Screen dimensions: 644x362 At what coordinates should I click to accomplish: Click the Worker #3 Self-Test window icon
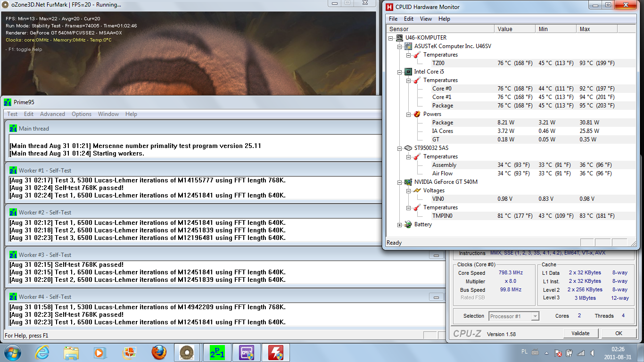pyautogui.click(x=13, y=255)
